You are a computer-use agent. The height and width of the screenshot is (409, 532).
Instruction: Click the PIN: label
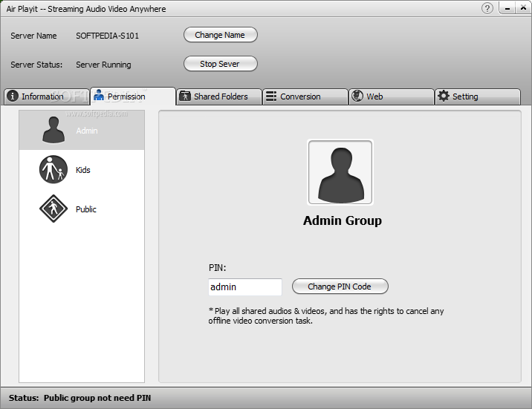217,268
